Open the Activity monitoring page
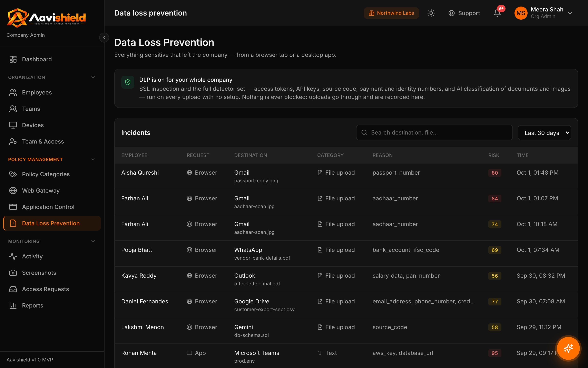The height and width of the screenshot is (368, 588). [52, 256]
